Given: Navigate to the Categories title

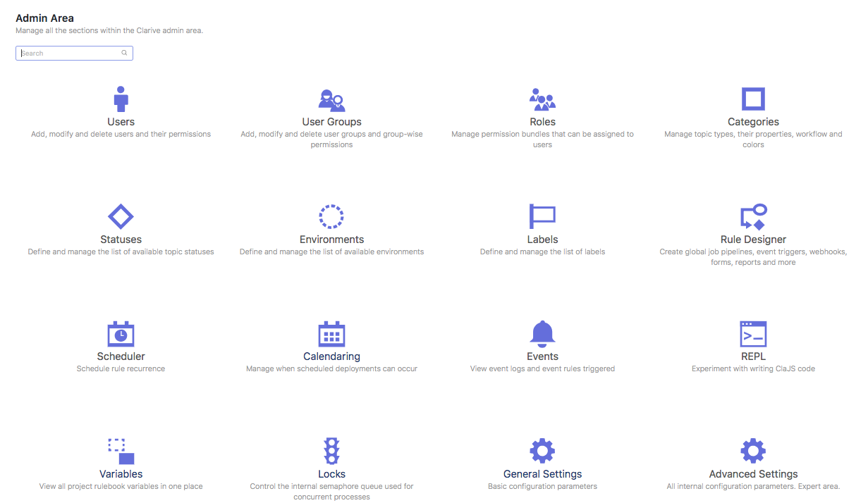Looking at the screenshot, I should pyautogui.click(x=753, y=122).
